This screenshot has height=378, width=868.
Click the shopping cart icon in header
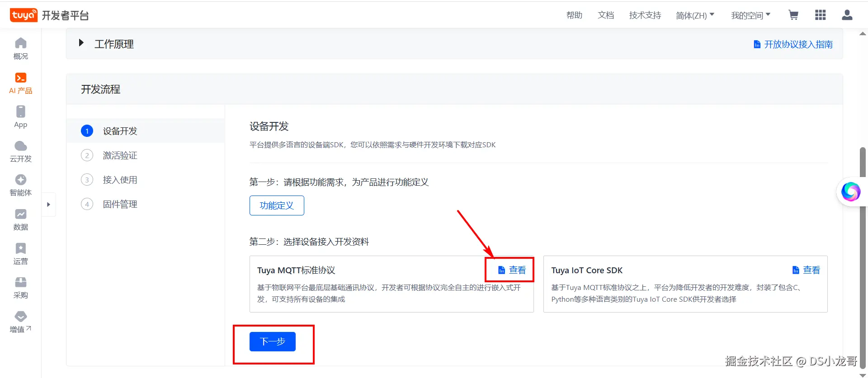point(793,15)
